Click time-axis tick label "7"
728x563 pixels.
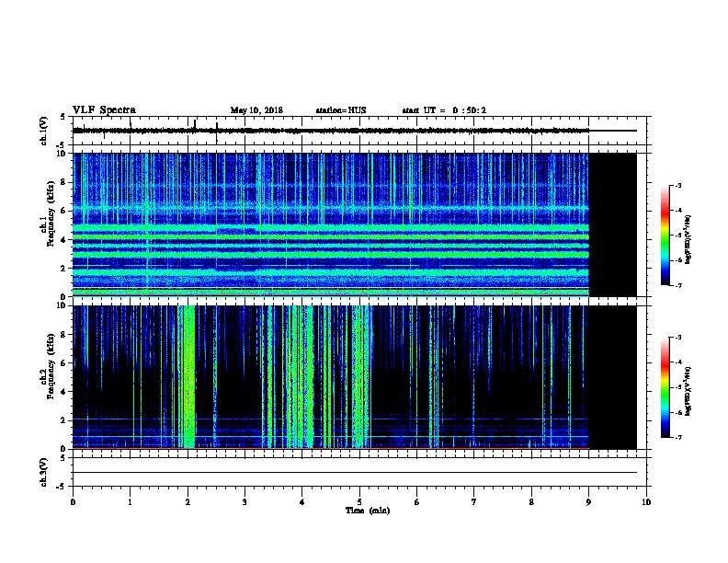[x=474, y=501]
